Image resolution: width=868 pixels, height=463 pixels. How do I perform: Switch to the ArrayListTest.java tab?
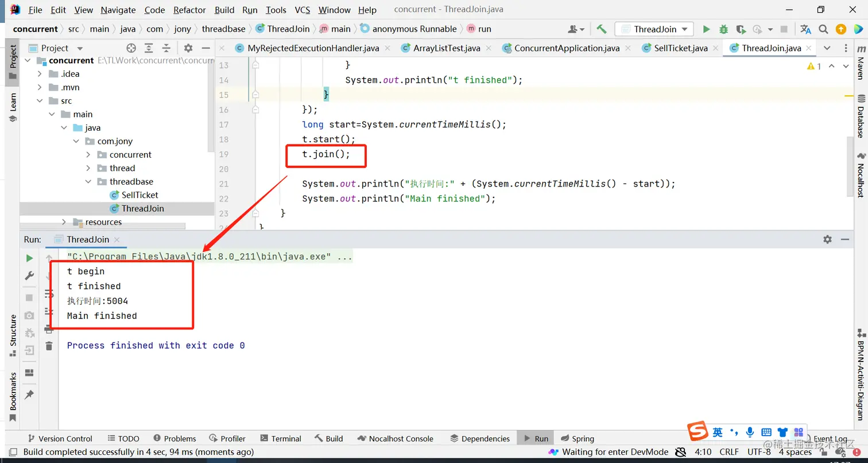coord(447,48)
